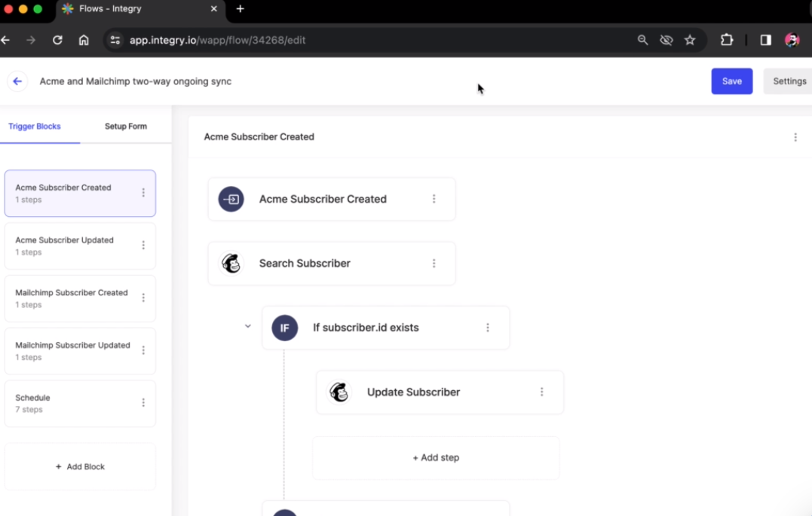Image resolution: width=812 pixels, height=516 pixels.
Task: Select the Trigger Blocks tab
Action: (x=35, y=126)
